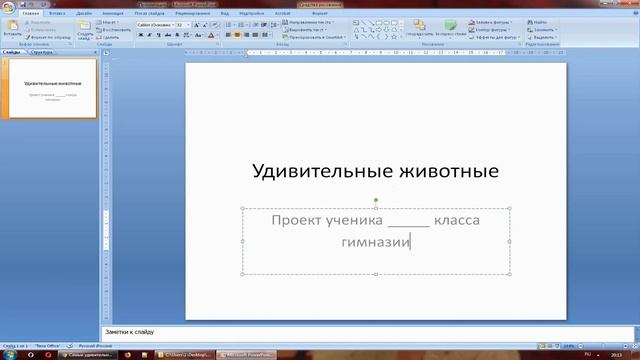Increase list indent level
Image resolution: width=640 pixels, height=360 pixels.
click(x=264, y=25)
